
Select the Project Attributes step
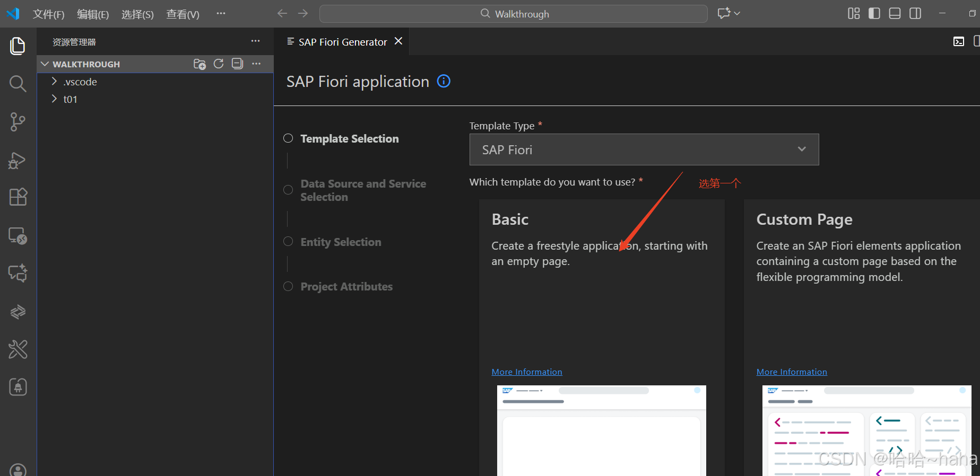[x=339, y=286]
